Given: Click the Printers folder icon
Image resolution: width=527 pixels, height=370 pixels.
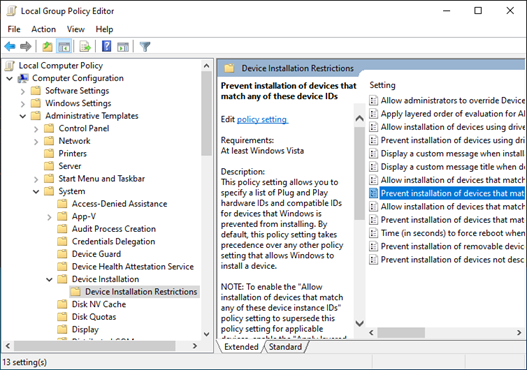Looking at the screenshot, I should 49,154.
